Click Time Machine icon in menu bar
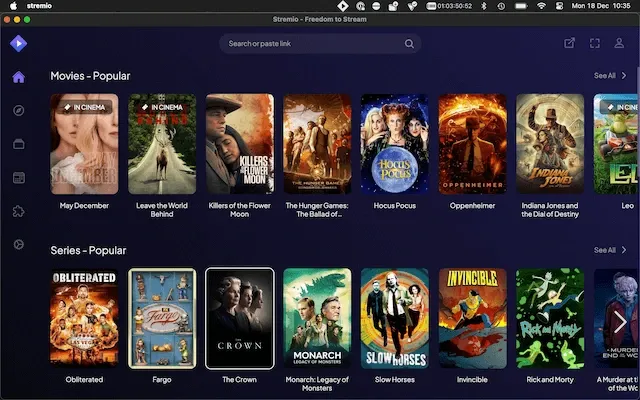This screenshot has height=400, width=640. (501, 6)
